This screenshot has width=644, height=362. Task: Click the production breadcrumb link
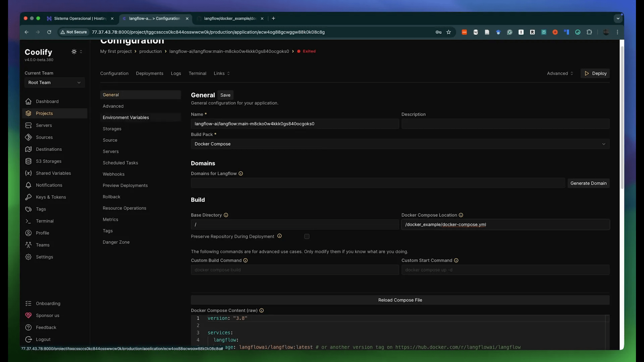[150, 51]
